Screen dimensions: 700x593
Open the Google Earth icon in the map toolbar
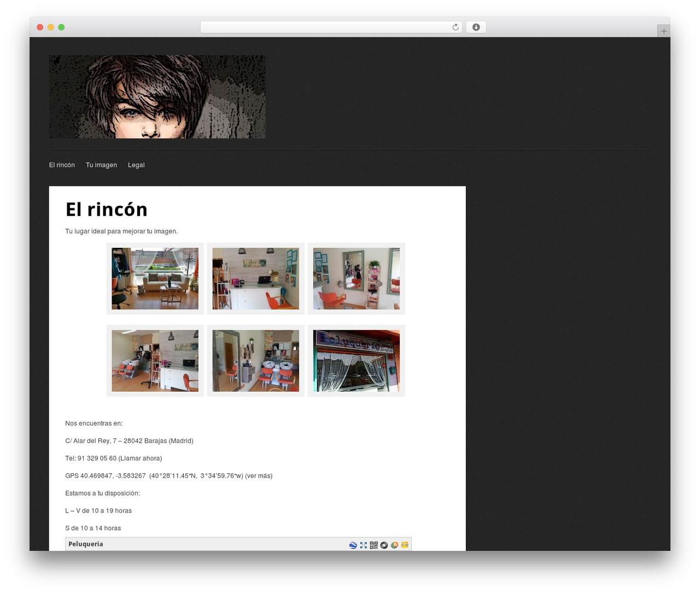353,545
